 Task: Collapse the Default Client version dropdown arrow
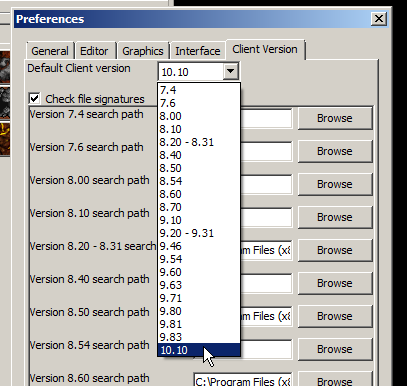[231, 71]
